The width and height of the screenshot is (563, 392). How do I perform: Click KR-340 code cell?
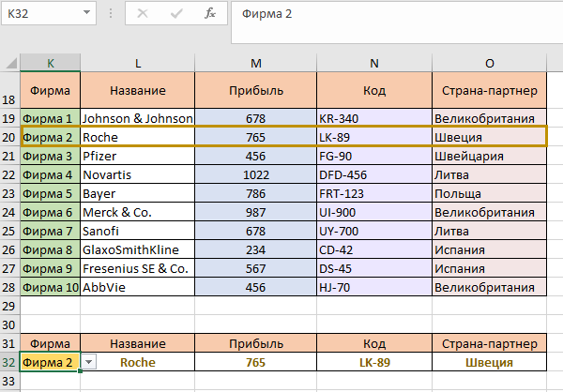coord(374,118)
